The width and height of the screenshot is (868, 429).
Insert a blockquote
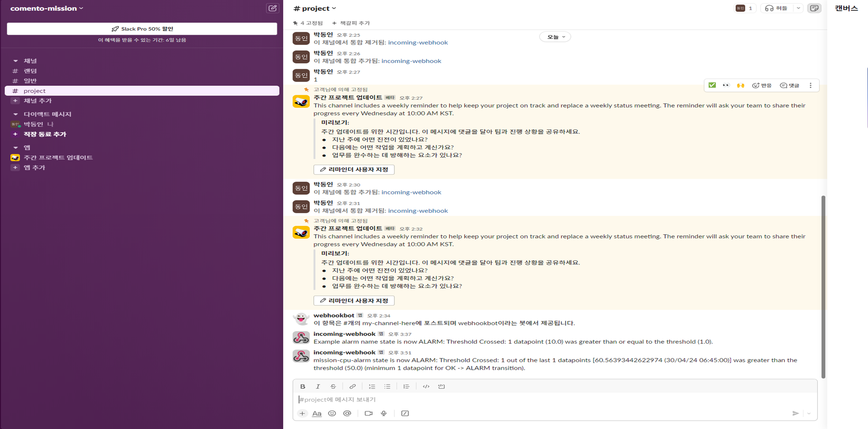tap(407, 386)
